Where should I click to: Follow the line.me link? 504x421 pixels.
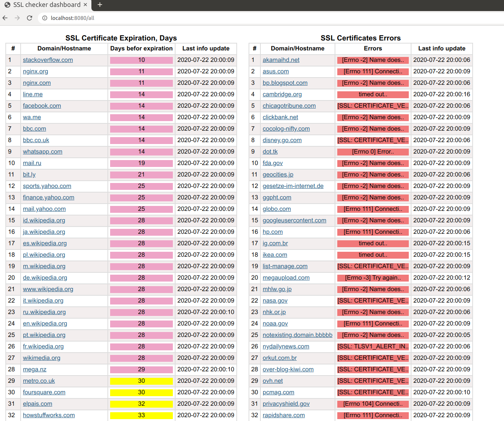point(33,94)
